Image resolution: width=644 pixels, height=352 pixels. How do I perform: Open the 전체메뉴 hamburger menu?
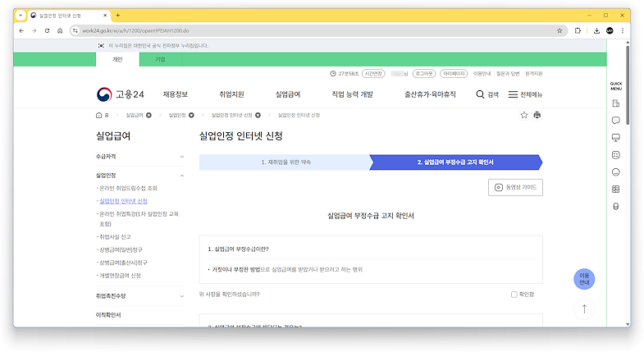click(525, 94)
